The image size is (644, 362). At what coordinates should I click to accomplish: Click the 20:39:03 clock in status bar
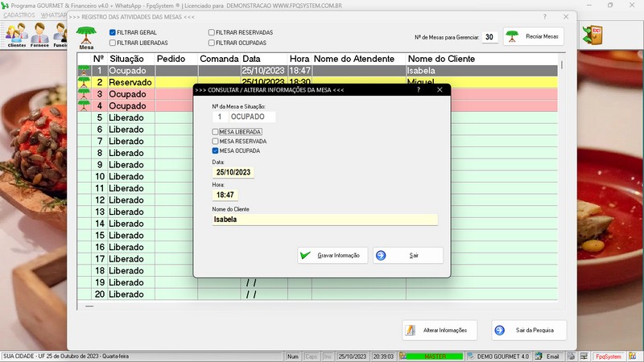point(383,356)
